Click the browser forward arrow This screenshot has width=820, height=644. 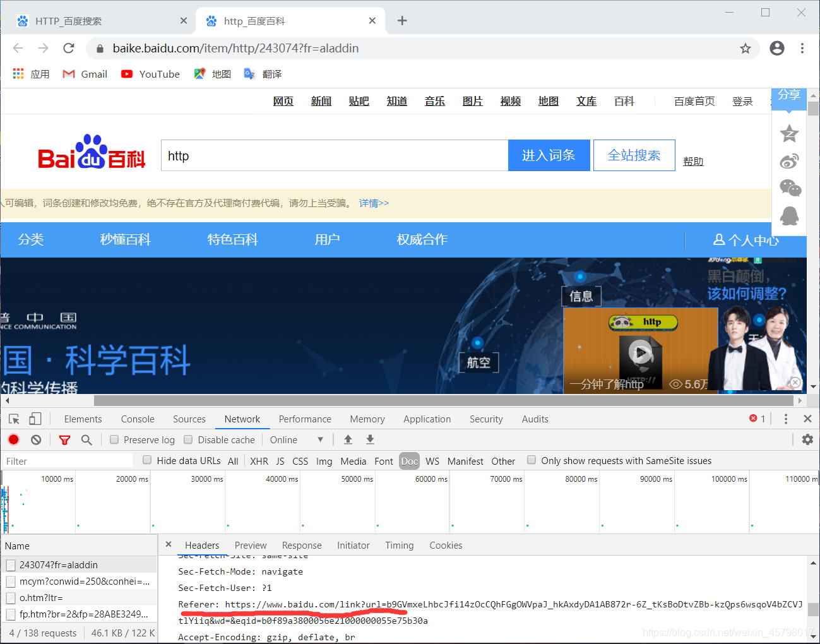coord(43,48)
